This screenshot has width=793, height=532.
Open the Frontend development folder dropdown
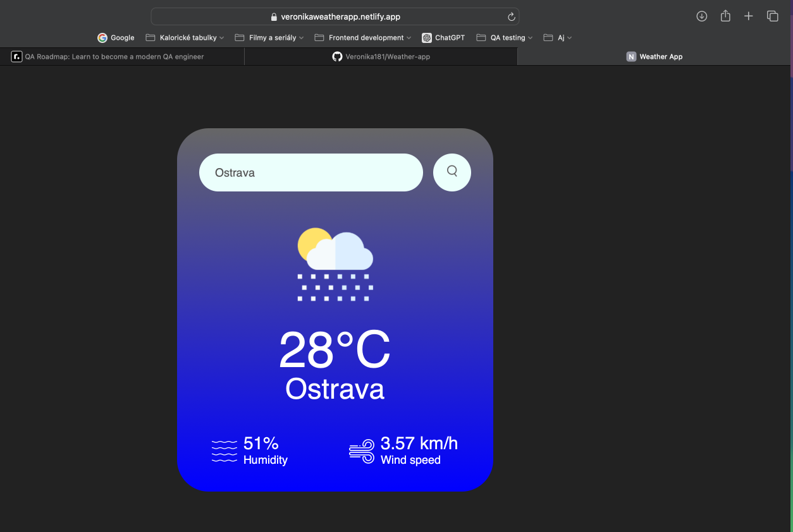[362, 38]
